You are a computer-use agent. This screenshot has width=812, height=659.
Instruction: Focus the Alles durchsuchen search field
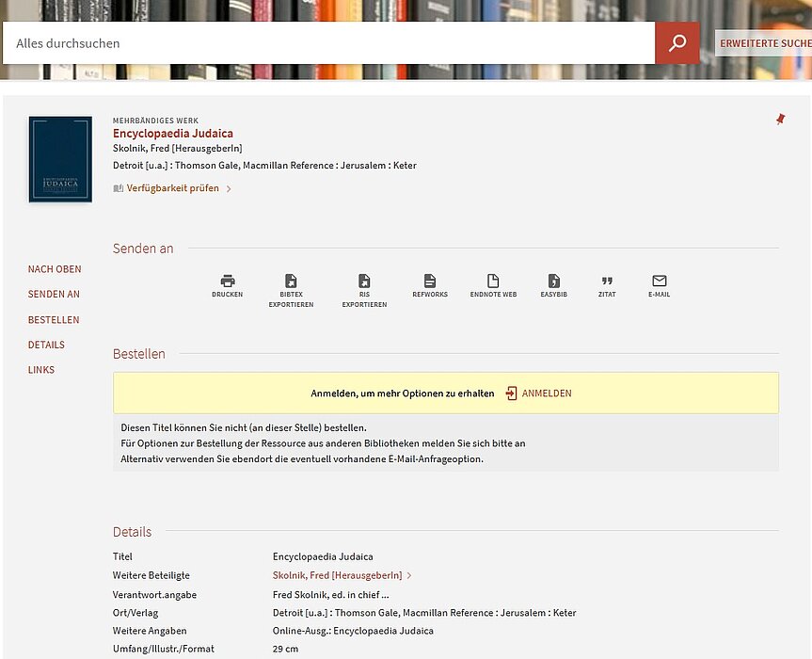(x=328, y=43)
